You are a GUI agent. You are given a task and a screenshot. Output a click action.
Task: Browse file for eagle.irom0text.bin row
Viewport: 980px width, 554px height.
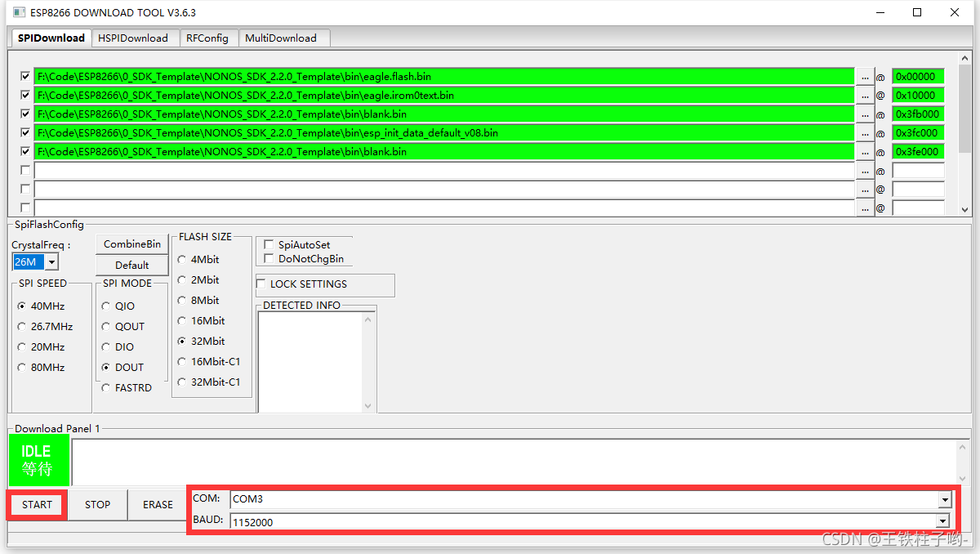865,95
